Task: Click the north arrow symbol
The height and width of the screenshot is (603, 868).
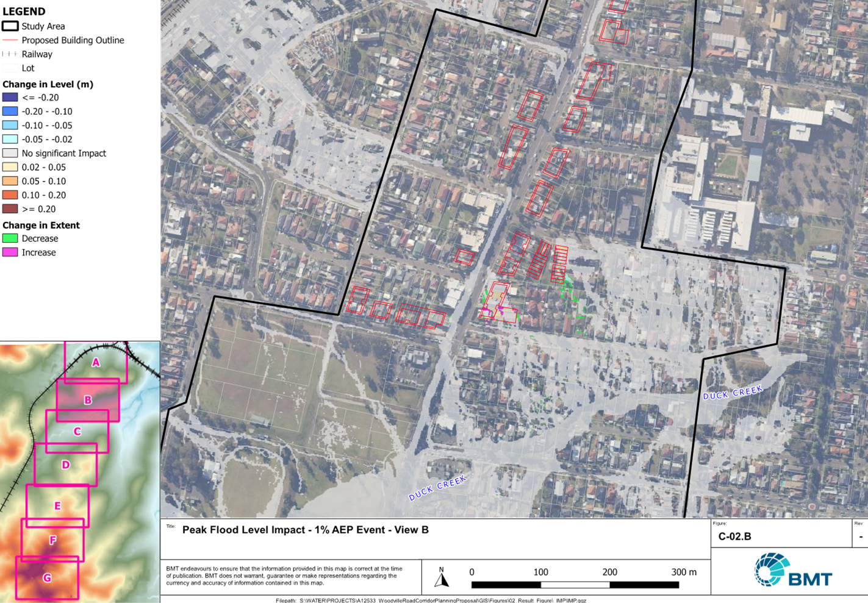Action: click(x=442, y=577)
